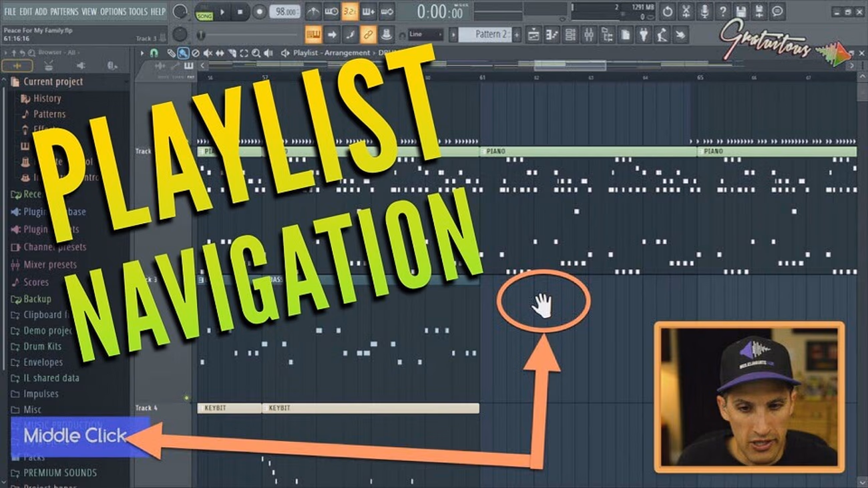Viewport: 868px width, 488px height.
Task: Click the microphone recording icon
Action: pos(704,11)
